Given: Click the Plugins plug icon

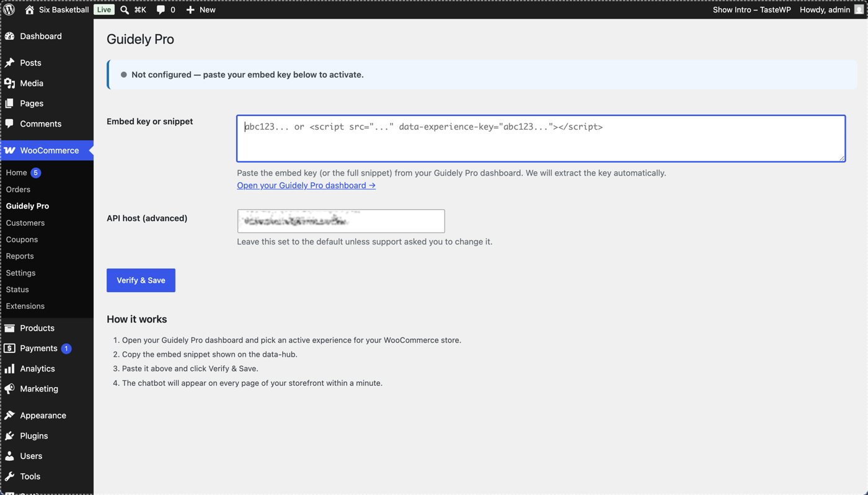Looking at the screenshot, I should pyautogui.click(x=10, y=435).
